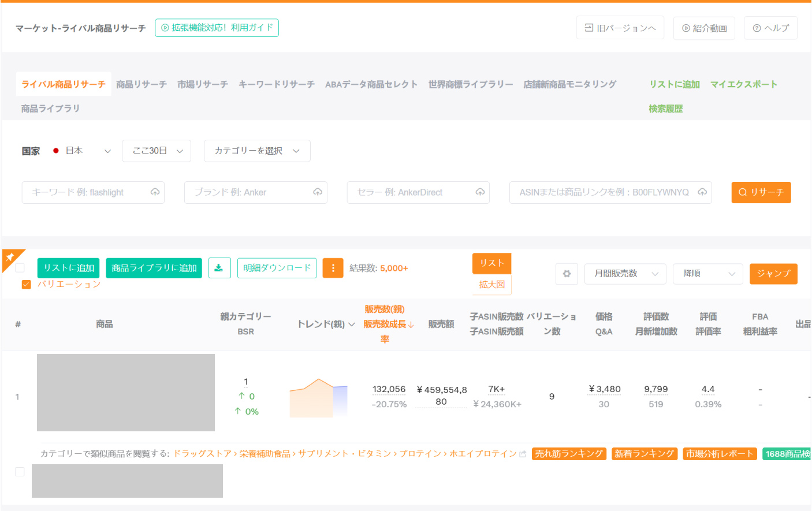Open the orange three-dot more options menu

(x=333, y=268)
